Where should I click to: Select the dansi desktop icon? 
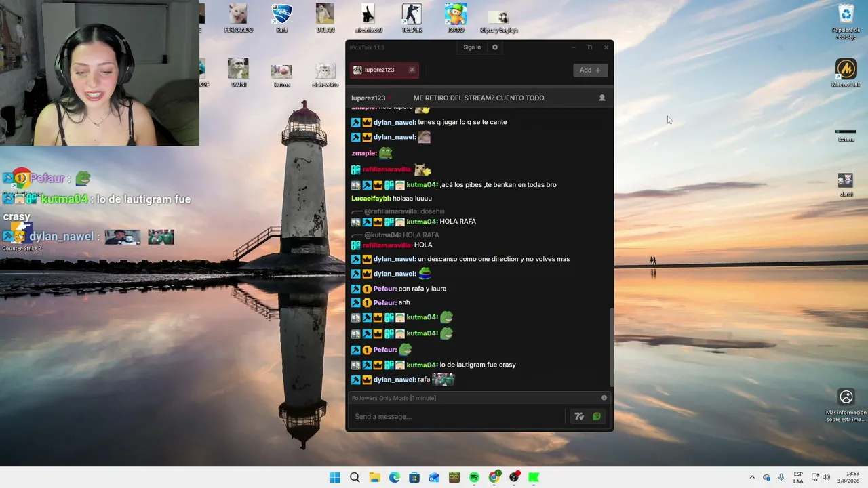[x=846, y=184]
